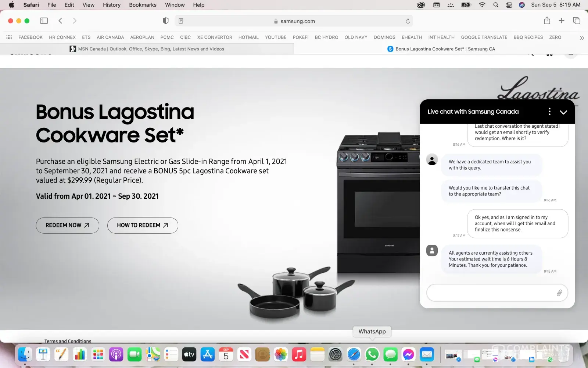Open the GOOGLE TRANSLATE bookmark
This screenshot has width=588, height=368.
point(484,37)
